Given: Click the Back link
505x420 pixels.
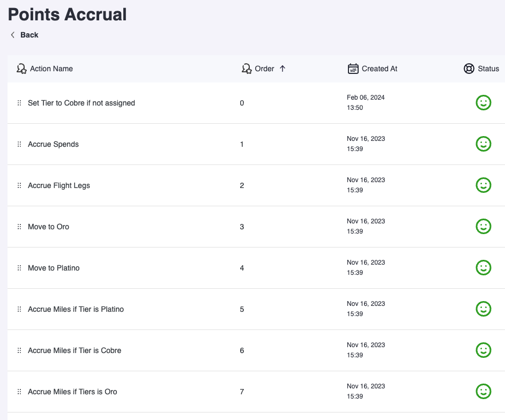Looking at the screenshot, I should [29, 35].
